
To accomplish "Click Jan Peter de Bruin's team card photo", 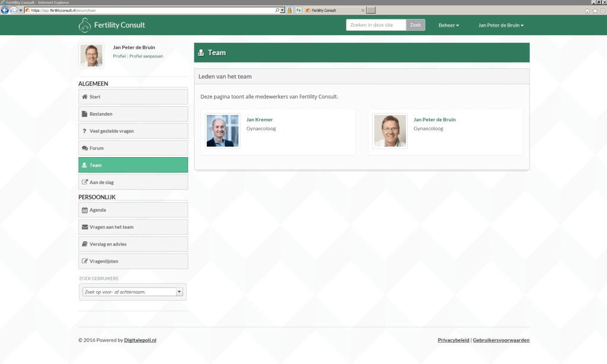I will click(390, 131).
